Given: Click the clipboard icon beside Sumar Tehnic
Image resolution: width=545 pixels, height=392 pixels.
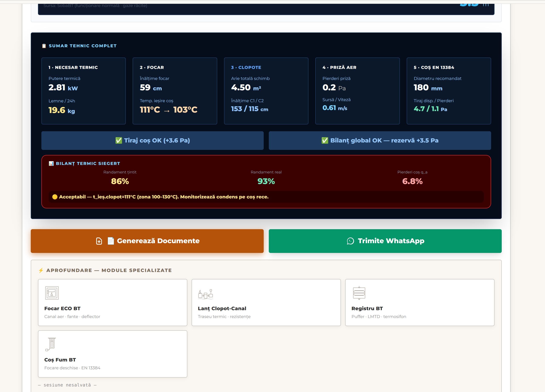Looking at the screenshot, I should (x=44, y=46).
